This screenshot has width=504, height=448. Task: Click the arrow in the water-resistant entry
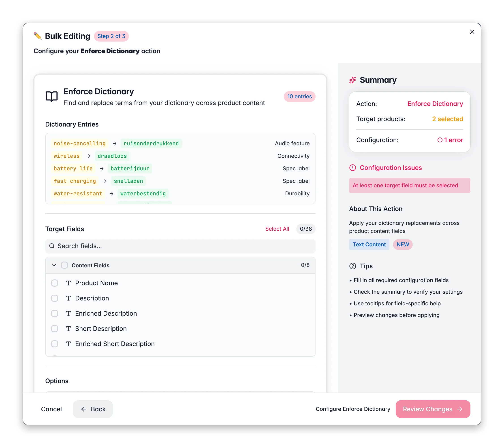pyautogui.click(x=111, y=194)
